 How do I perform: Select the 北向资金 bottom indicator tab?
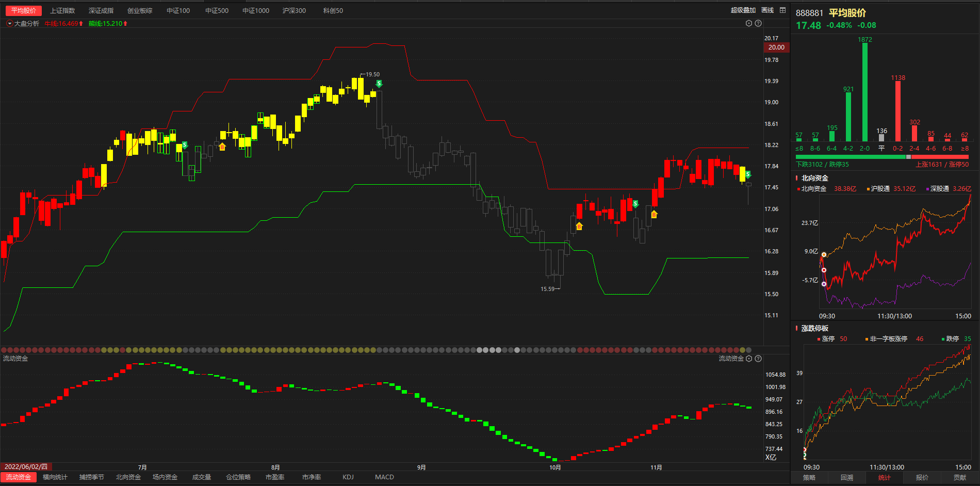point(128,477)
